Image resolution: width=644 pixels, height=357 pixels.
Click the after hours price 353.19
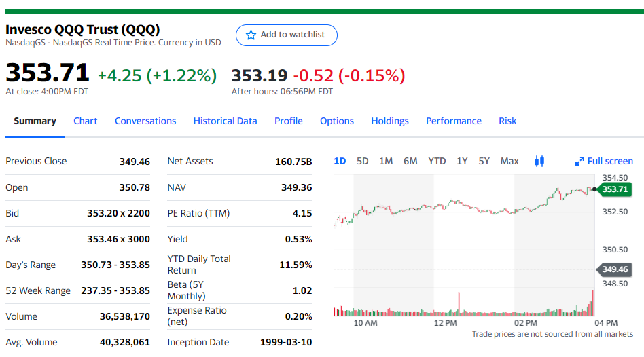(259, 75)
